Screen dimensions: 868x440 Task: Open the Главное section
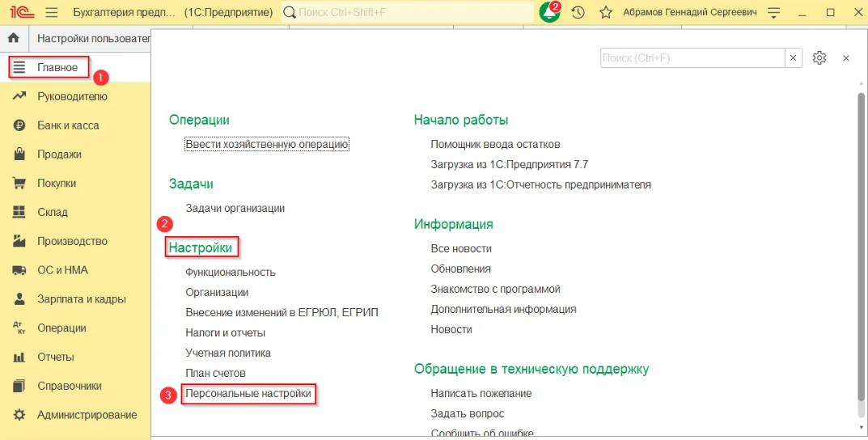57,67
